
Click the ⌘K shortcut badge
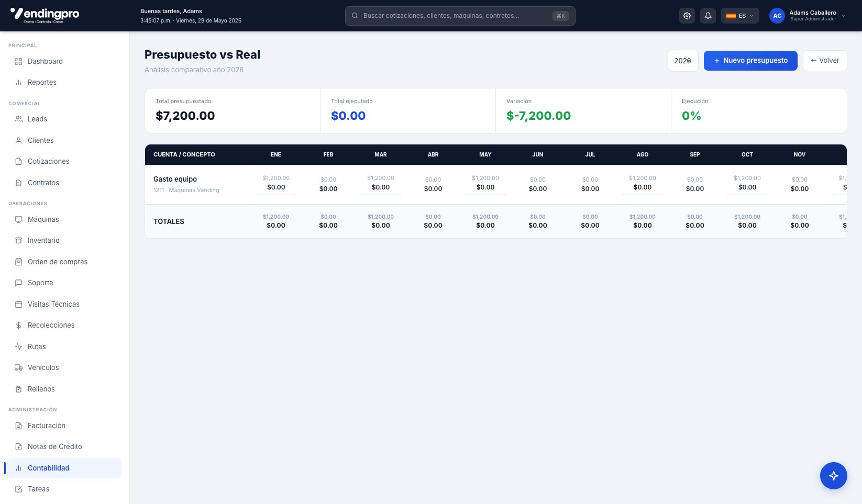(x=560, y=16)
